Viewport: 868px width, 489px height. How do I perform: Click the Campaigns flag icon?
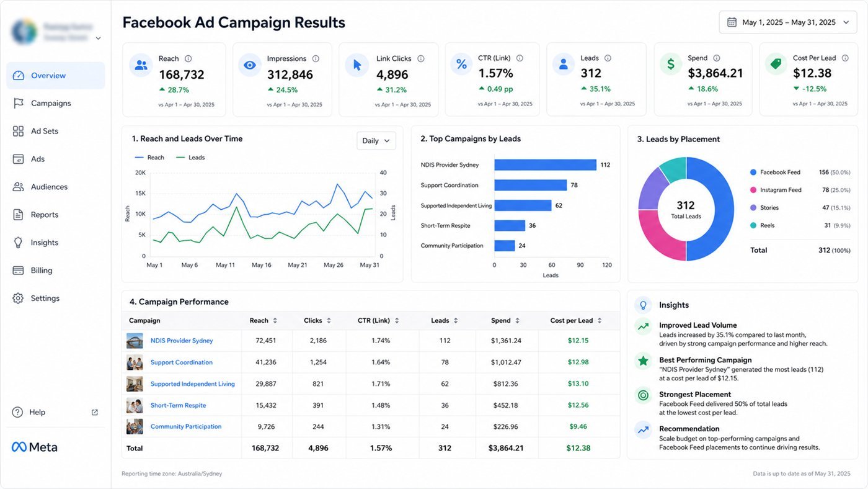pos(18,103)
